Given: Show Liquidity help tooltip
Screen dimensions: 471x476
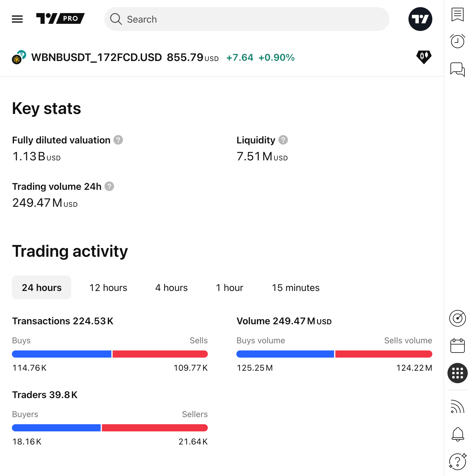Looking at the screenshot, I should pyautogui.click(x=283, y=140).
